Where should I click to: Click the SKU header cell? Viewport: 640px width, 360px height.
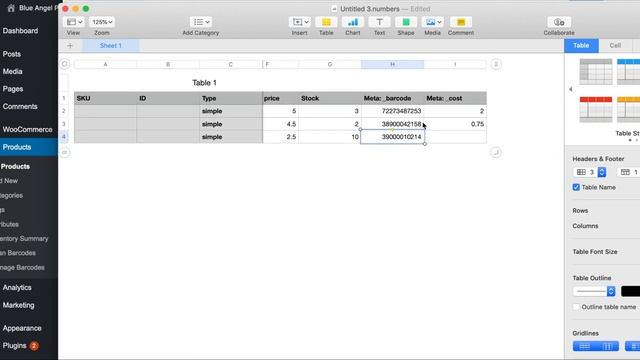coord(105,98)
